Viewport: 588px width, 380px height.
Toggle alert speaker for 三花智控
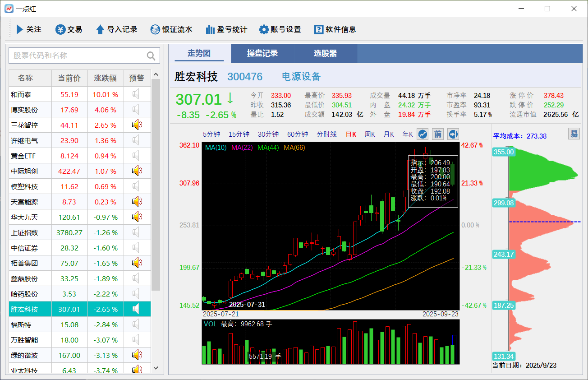click(x=137, y=125)
